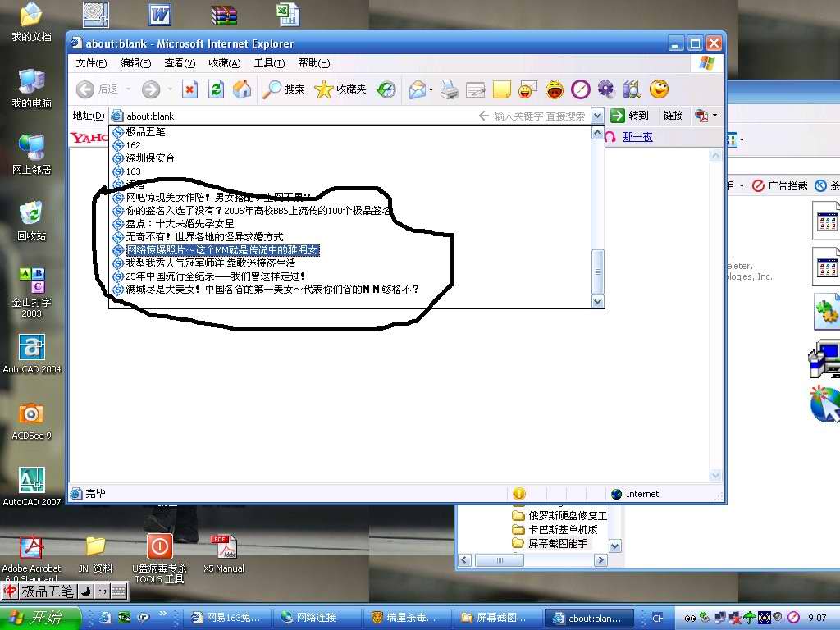Select 网上邻居 desktop icon
The height and width of the screenshot is (630, 840).
(x=31, y=155)
